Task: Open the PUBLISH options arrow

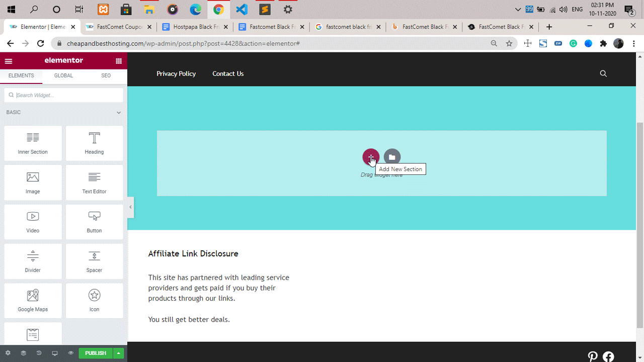Action: pyautogui.click(x=118, y=353)
